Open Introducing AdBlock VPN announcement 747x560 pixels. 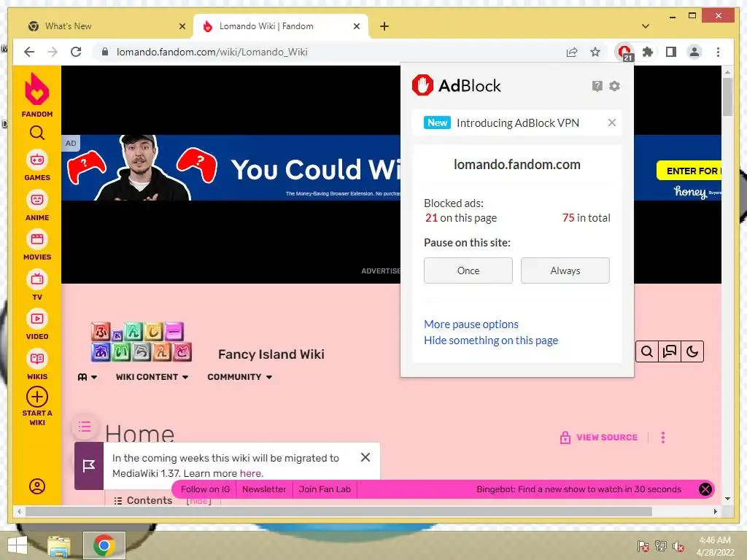tap(518, 122)
